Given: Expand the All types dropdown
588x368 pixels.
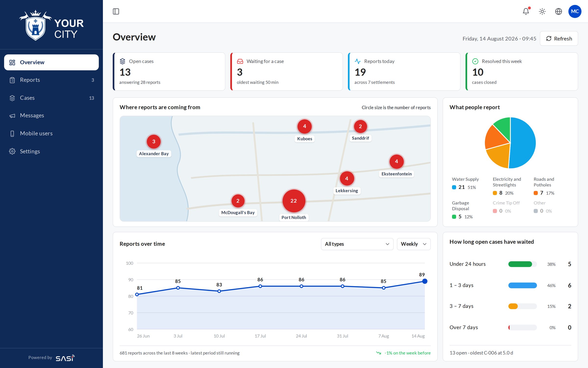Looking at the screenshot, I should click(x=357, y=244).
